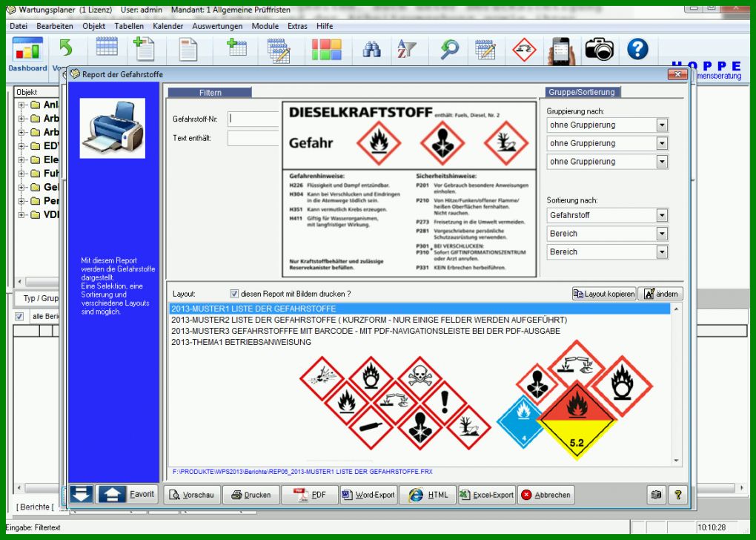Click the new document plus icon

coord(144,49)
